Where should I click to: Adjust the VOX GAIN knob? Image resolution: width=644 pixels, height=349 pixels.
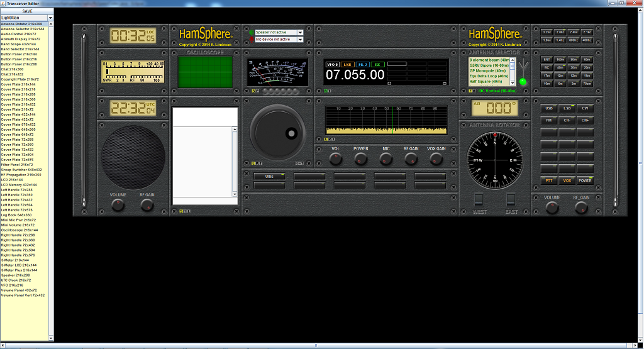coord(436,159)
